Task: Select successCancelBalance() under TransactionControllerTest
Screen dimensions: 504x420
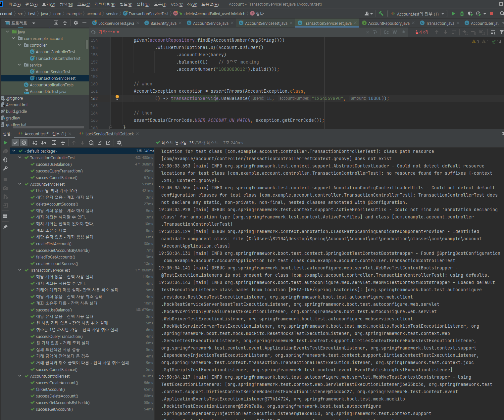Action: 57,177
